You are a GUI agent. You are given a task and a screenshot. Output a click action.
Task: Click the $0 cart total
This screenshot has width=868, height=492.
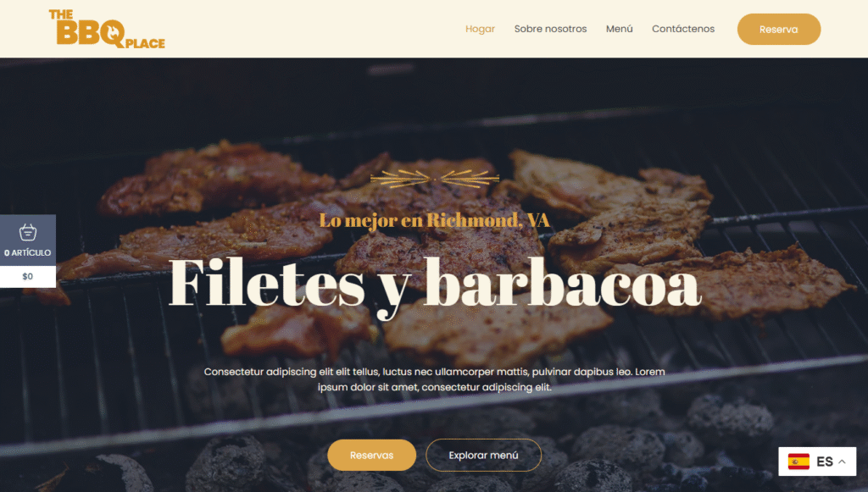(28, 276)
